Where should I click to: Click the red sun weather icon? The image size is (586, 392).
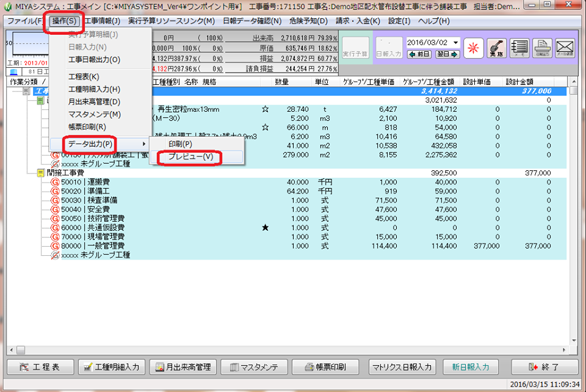pos(474,48)
